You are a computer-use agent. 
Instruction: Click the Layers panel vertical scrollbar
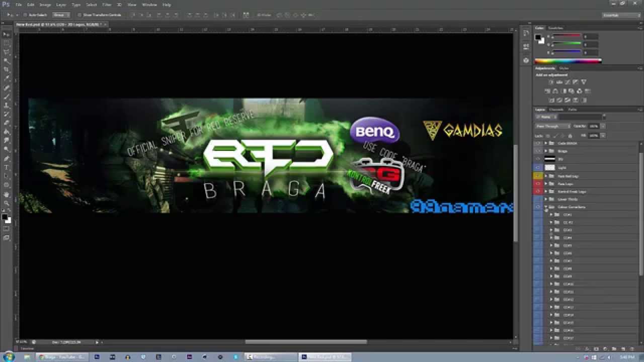pos(640,214)
